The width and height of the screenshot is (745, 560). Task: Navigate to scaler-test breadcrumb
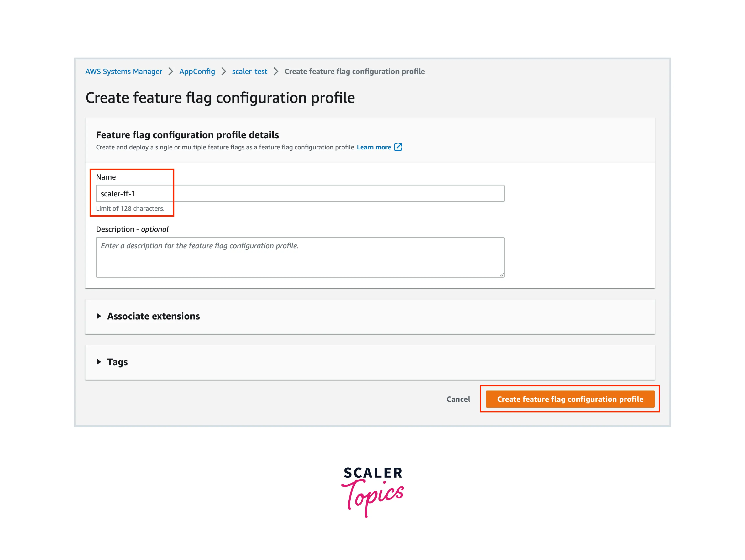click(x=250, y=71)
